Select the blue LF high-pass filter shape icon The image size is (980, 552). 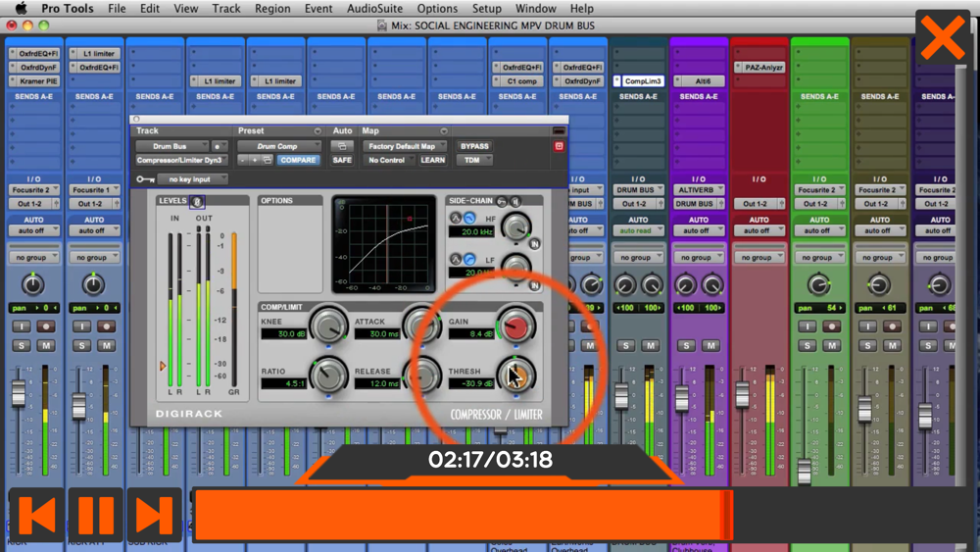pos(469,260)
